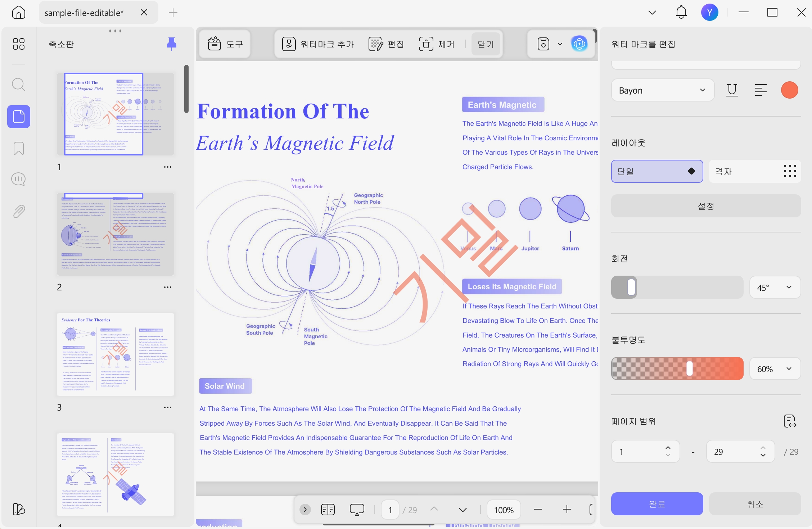This screenshot has width=812, height=529.
Task: Click the thumbnail panel drag handle dots
Action: coord(115,31)
